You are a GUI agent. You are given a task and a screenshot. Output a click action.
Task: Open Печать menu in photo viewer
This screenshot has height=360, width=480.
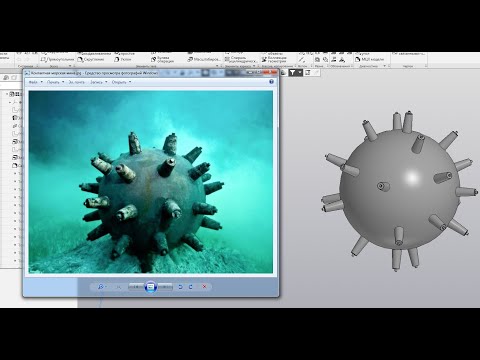click(55, 82)
